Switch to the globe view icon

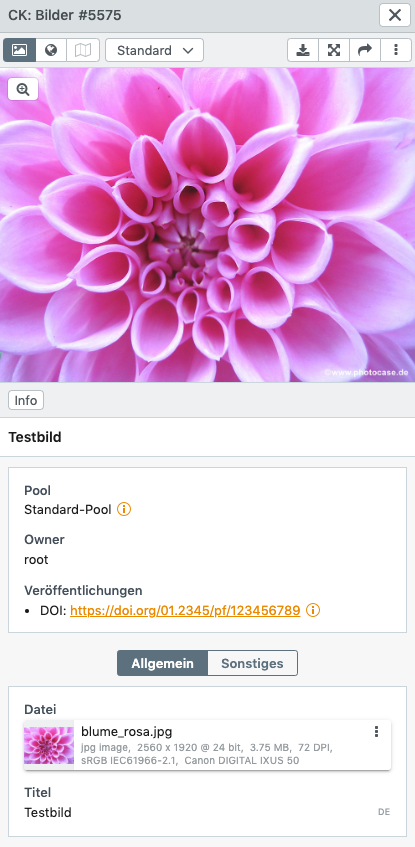[x=51, y=50]
